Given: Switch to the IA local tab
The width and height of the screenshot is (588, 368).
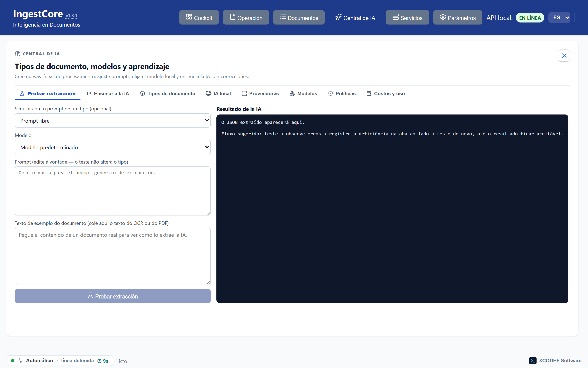Looking at the screenshot, I should click(x=218, y=93).
